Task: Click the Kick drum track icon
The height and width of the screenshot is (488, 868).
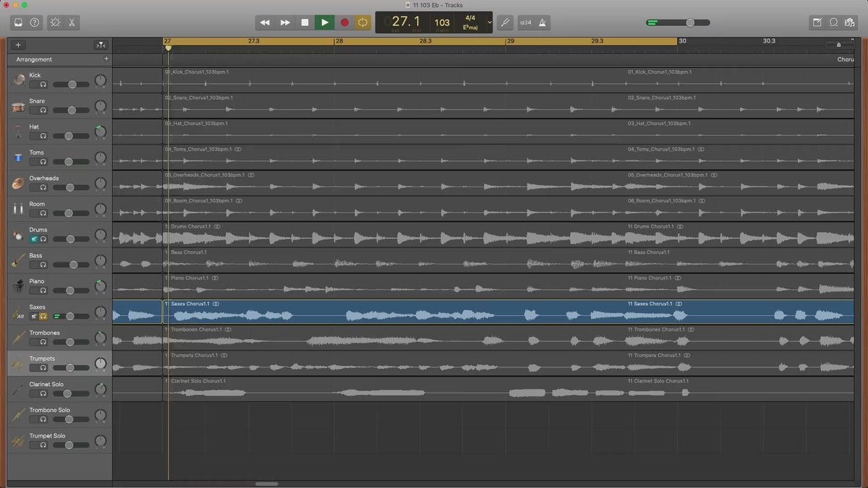Action: 18,80
